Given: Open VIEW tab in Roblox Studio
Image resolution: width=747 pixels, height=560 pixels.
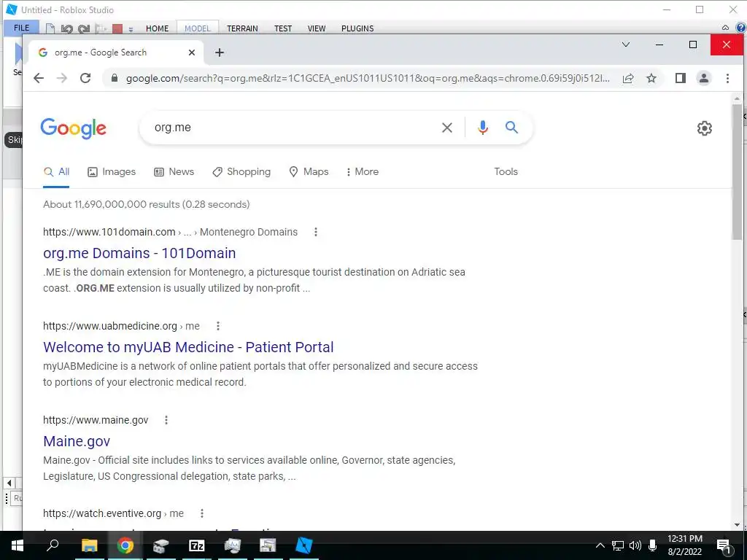Looking at the screenshot, I should click(317, 28).
